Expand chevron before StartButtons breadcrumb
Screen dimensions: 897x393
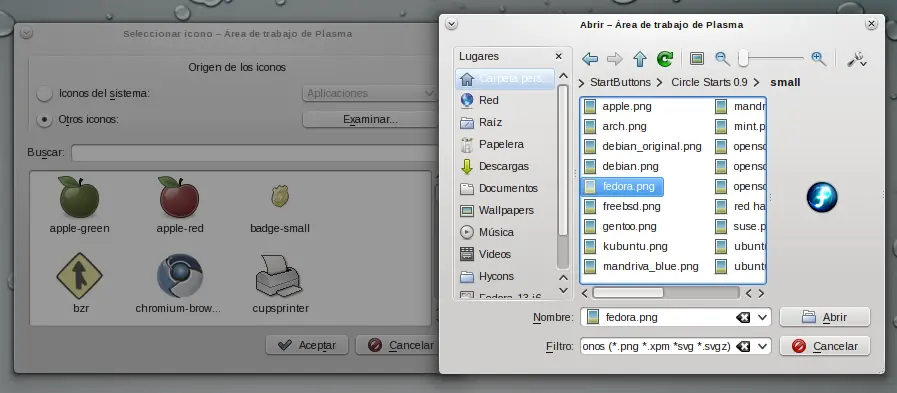[582, 83]
